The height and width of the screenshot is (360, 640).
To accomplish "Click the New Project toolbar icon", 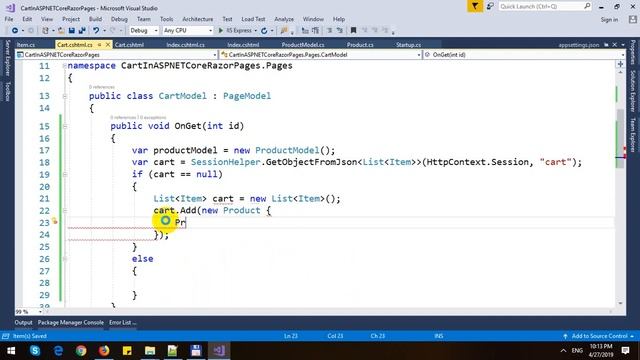I will [45, 31].
